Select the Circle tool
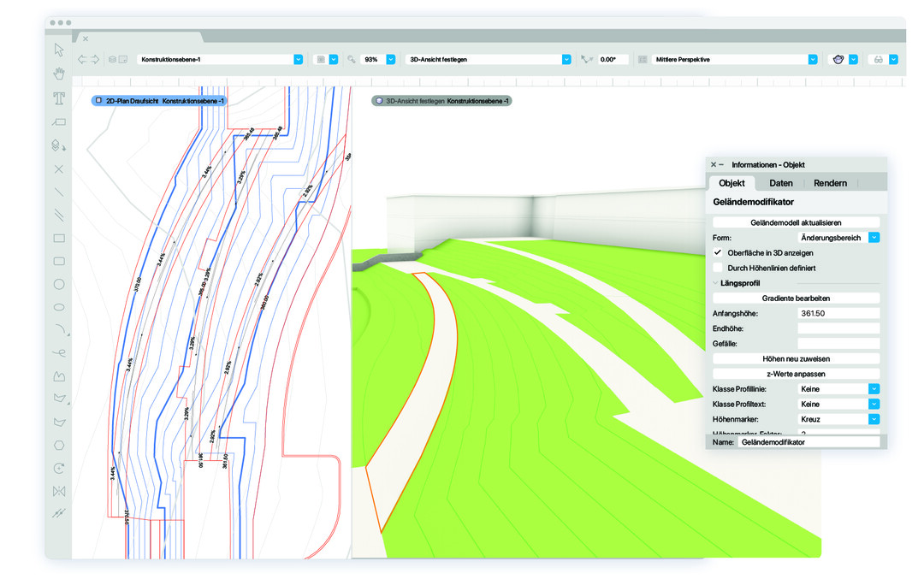924x585 pixels. click(59, 284)
